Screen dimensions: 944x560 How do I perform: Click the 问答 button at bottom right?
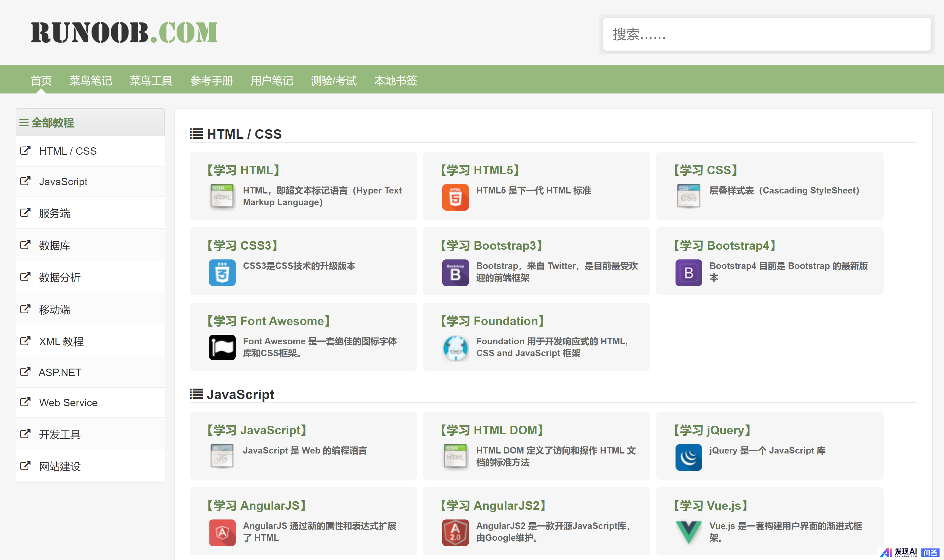click(x=930, y=552)
